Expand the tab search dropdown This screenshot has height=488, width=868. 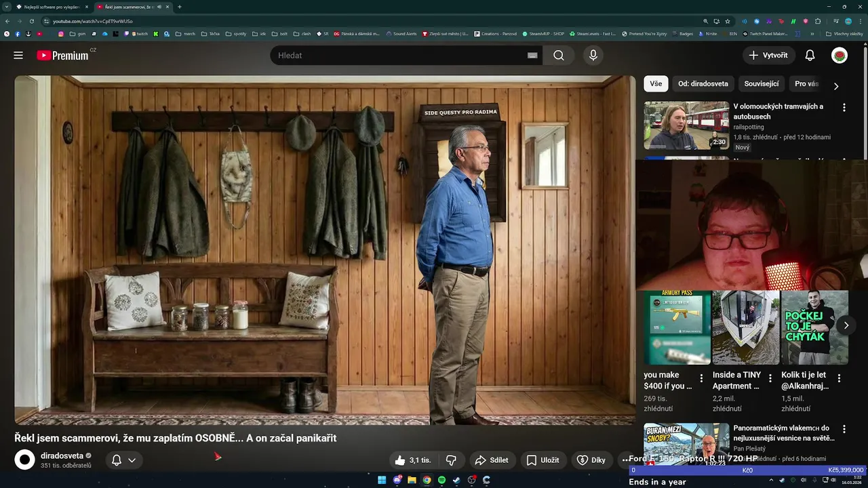click(x=7, y=7)
